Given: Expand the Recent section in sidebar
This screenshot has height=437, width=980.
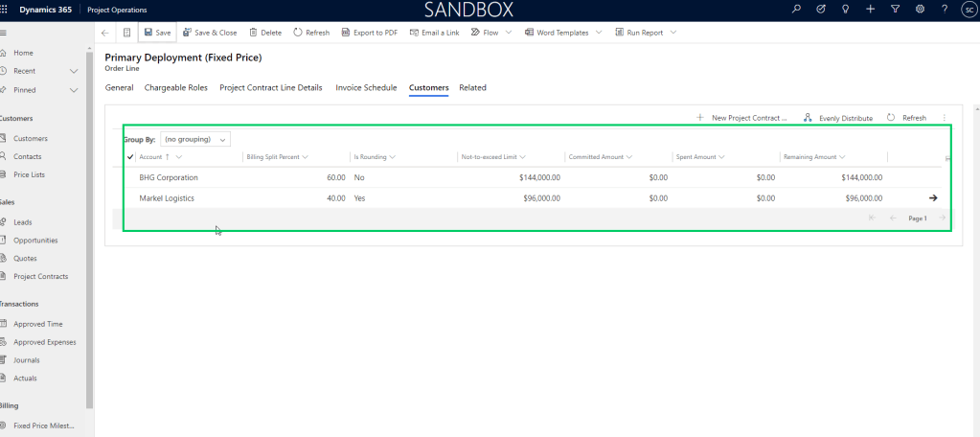Looking at the screenshot, I should 75,71.
